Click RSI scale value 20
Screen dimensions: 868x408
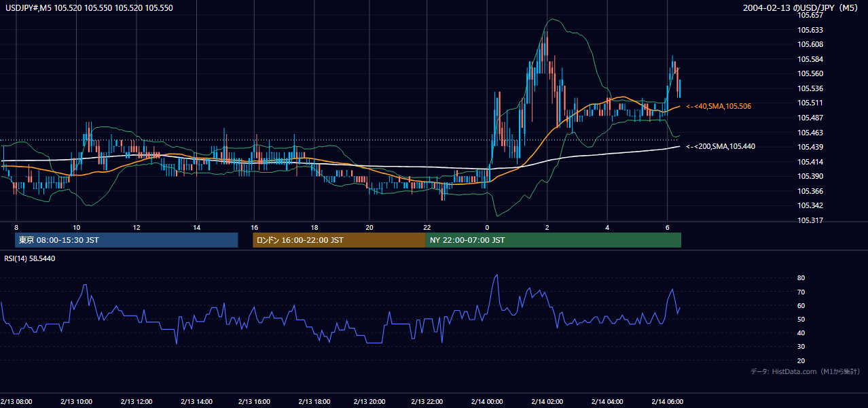pyautogui.click(x=801, y=360)
